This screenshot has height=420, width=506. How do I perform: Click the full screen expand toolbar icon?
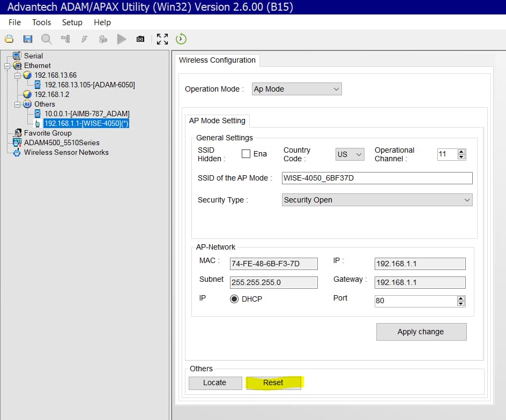point(162,39)
